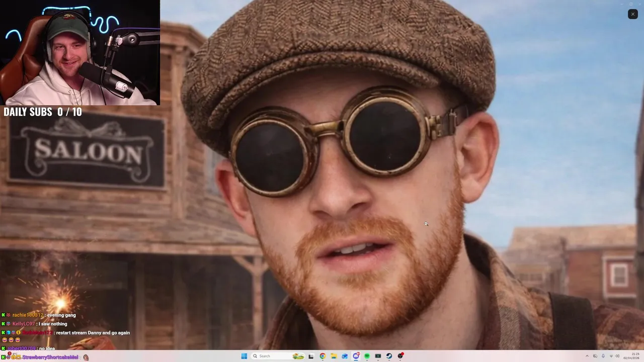644x362 pixels.
Task: Open the network tray icon
Action: [611, 356]
